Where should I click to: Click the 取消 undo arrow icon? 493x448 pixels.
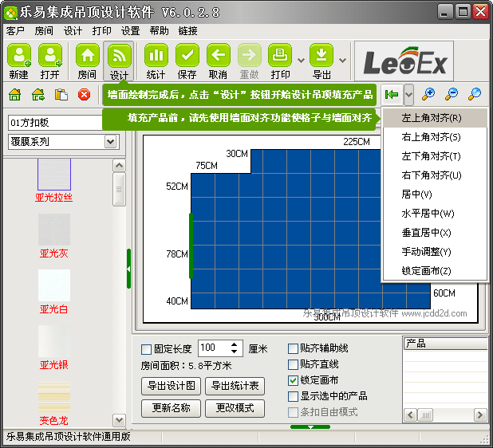click(219, 56)
